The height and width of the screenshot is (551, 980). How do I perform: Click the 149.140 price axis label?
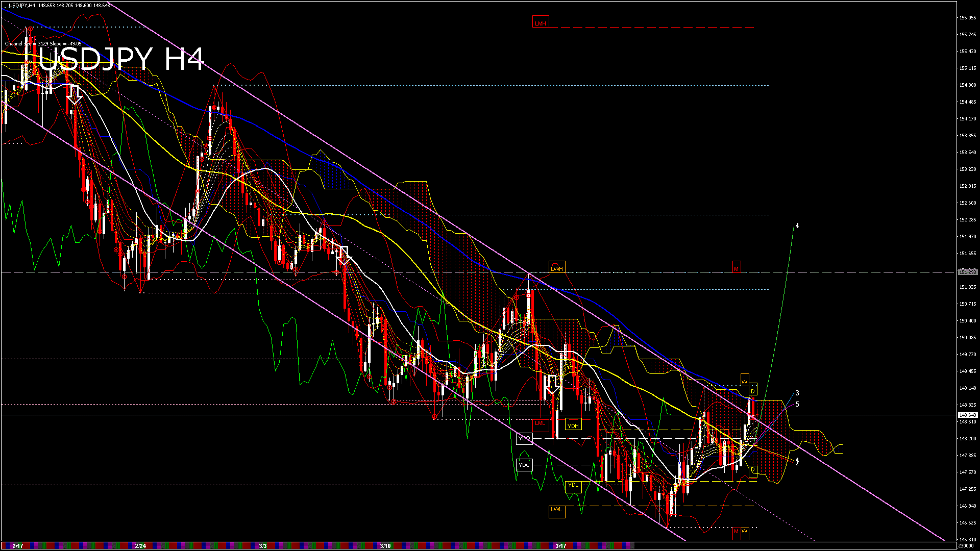(x=968, y=388)
